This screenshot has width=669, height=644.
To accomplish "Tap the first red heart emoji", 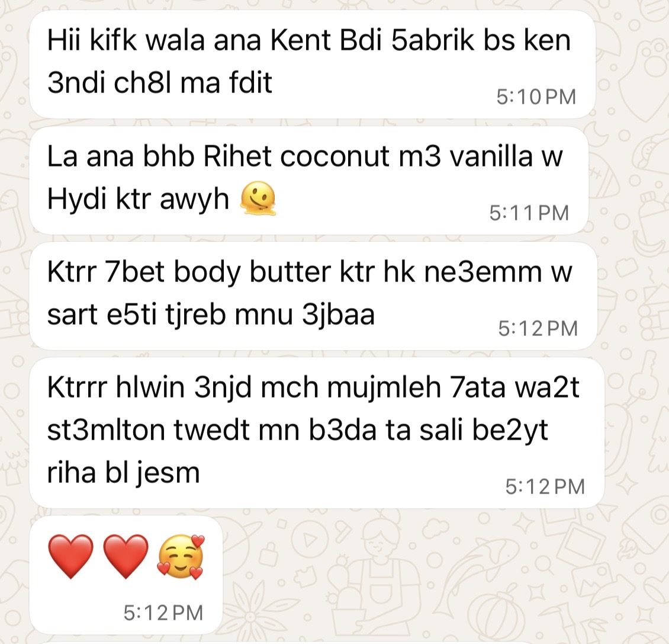I will coord(71,556).
